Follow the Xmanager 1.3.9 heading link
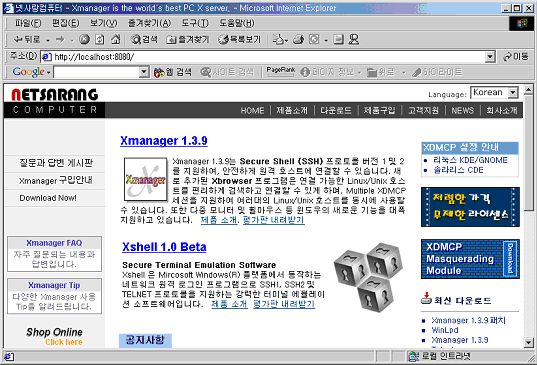Viewport: 537px width, 365px height. 164,140
